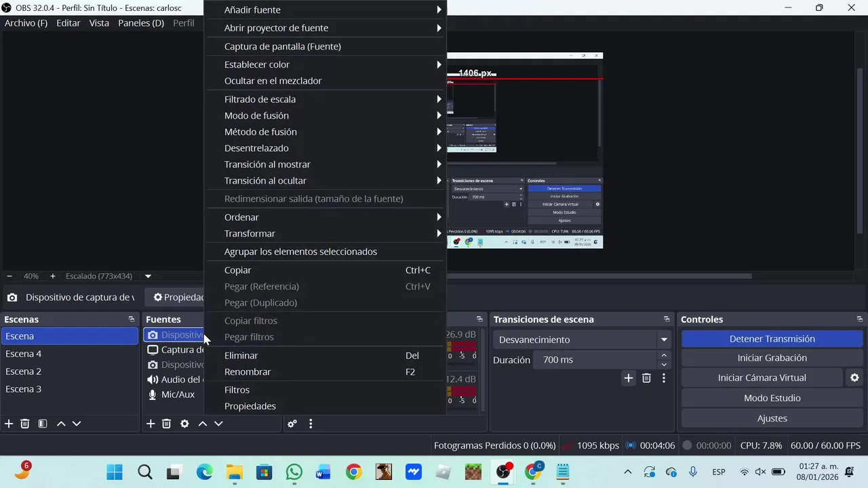This screenshot has height=488, width=868.
Task: Open Filtros from context menu
Action: (325, 390)
